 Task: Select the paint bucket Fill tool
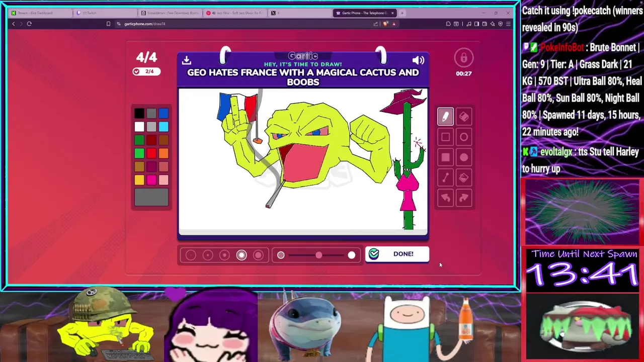tap(464, 177)
